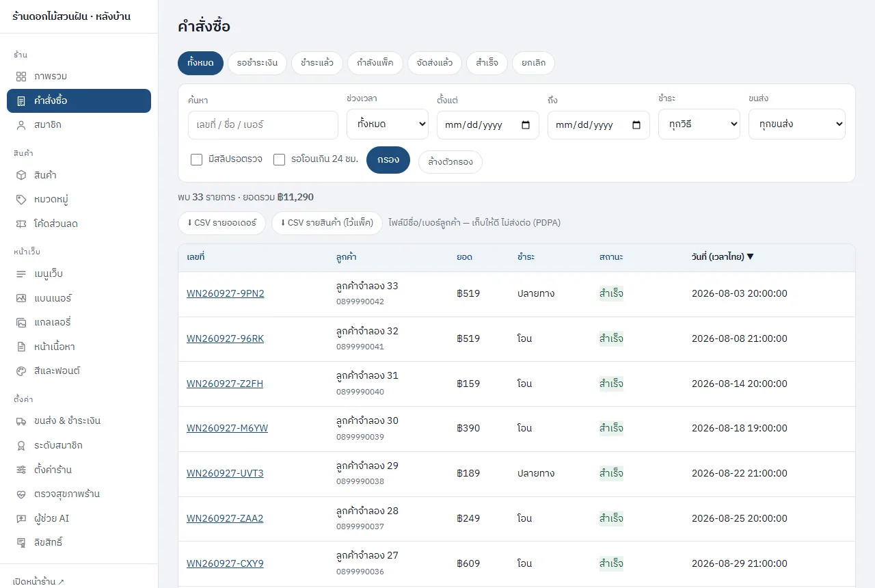
Task: Click the หมวดหมู่ tag icon
Action: coord(21,200)
